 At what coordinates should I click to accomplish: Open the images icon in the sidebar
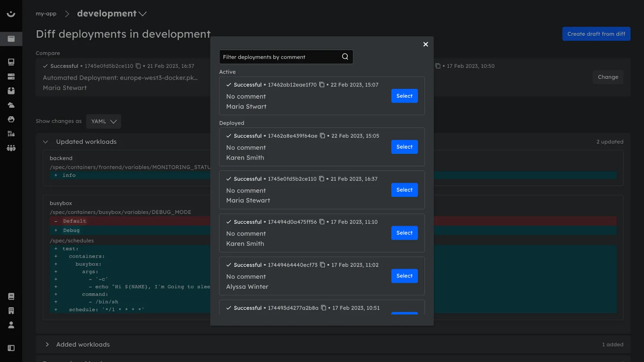tap(11, 119)
